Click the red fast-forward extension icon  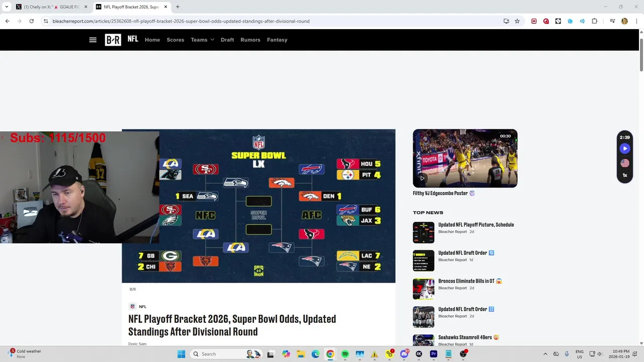click(534, 21)
